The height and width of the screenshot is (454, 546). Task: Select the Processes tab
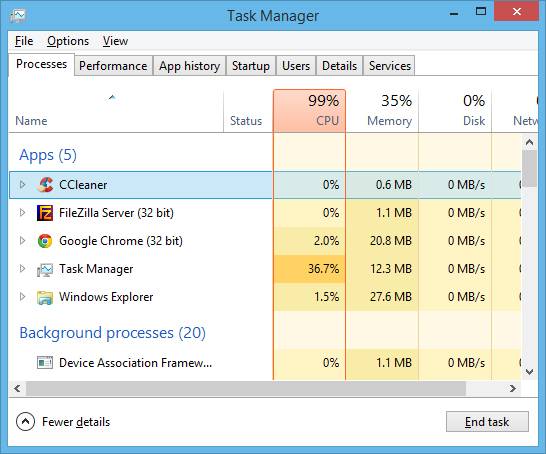(41, 64)
